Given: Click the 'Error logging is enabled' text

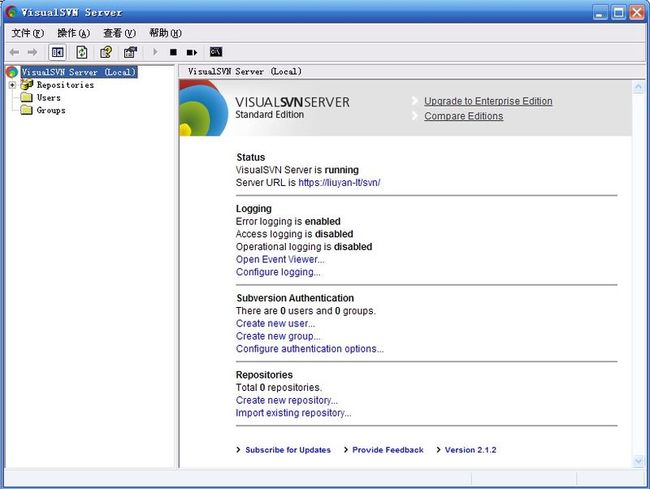Looking at the screenshot, I should point(288,221).
